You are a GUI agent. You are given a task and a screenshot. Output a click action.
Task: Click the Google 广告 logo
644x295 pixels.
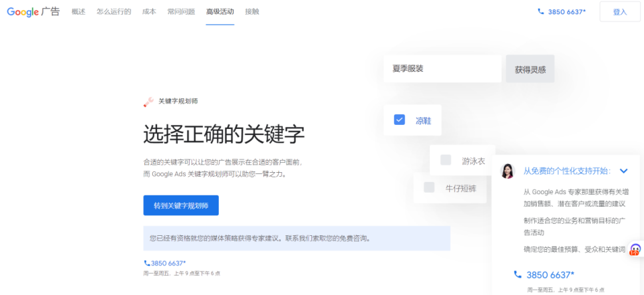[33, 11]
